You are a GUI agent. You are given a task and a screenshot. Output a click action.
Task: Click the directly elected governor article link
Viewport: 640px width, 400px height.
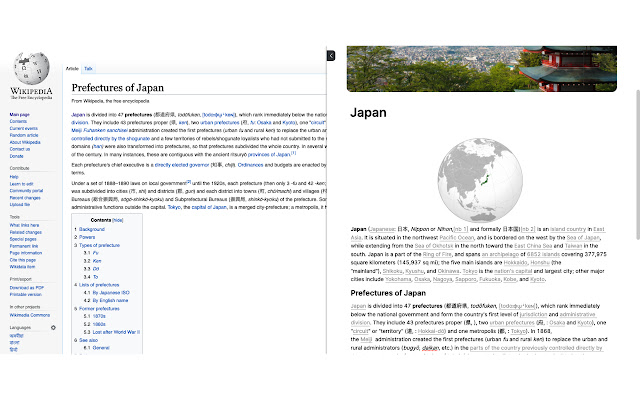182,165
